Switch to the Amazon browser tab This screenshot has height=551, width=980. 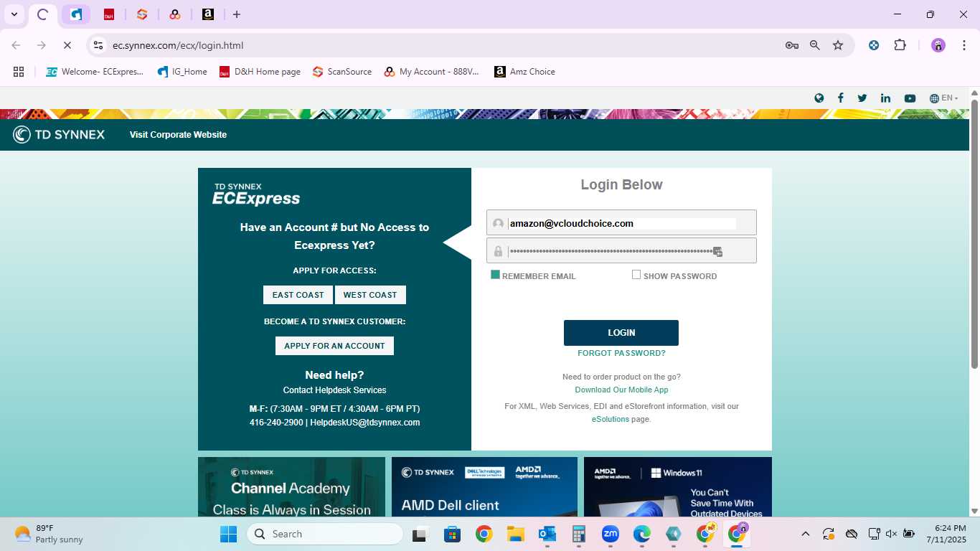click(208, 14)
